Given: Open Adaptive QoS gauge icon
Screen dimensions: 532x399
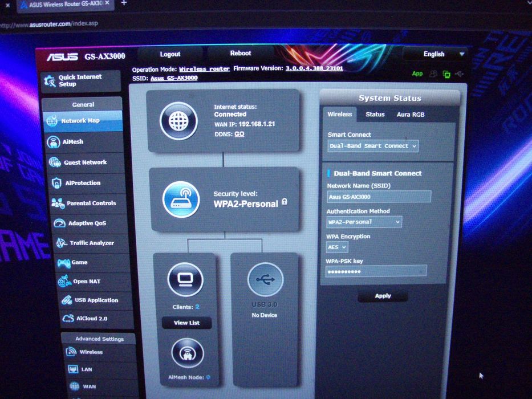Looking at the screenshot, I should [60, 223].
